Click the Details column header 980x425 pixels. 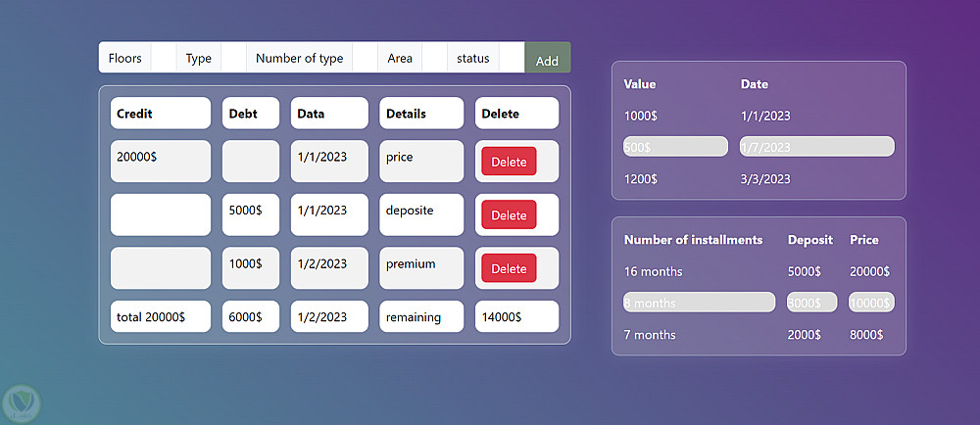tap(421, 114)
